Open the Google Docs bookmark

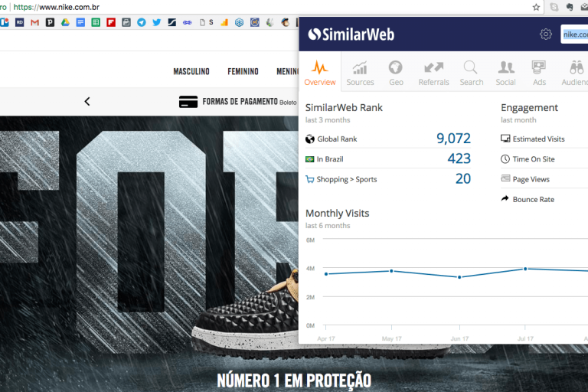pyautogui.click(x=80, y=22)
